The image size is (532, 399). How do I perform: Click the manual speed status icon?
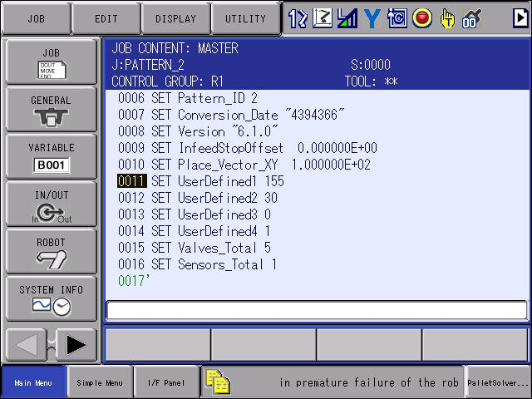347,18
